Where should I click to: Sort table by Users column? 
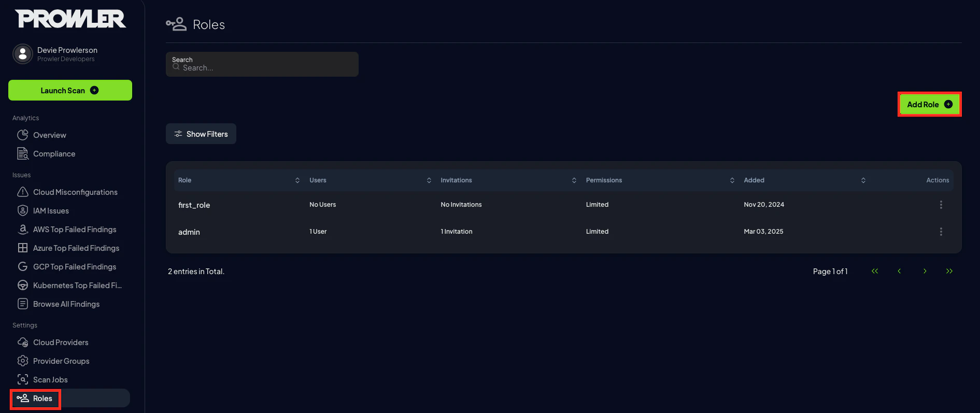429,180
